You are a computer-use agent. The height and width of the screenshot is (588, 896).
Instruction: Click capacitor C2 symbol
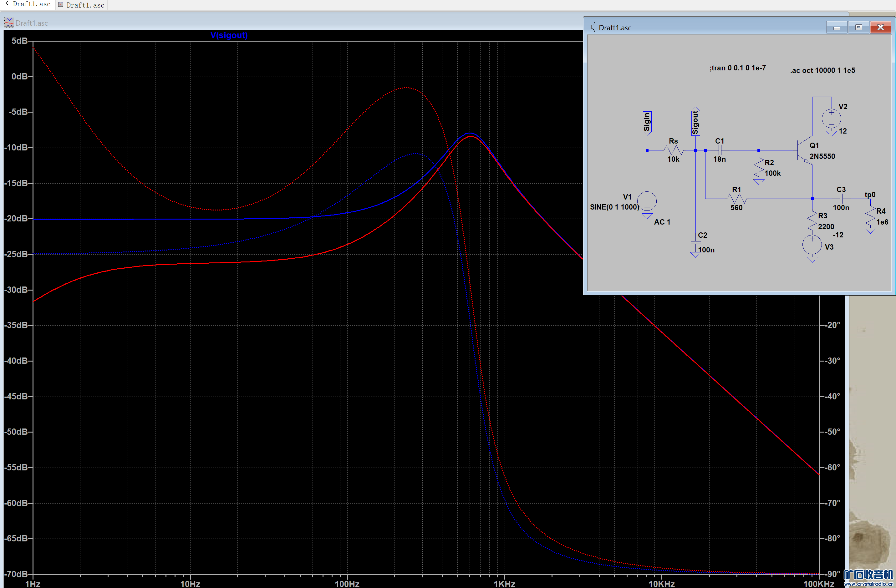pos(695,243)
